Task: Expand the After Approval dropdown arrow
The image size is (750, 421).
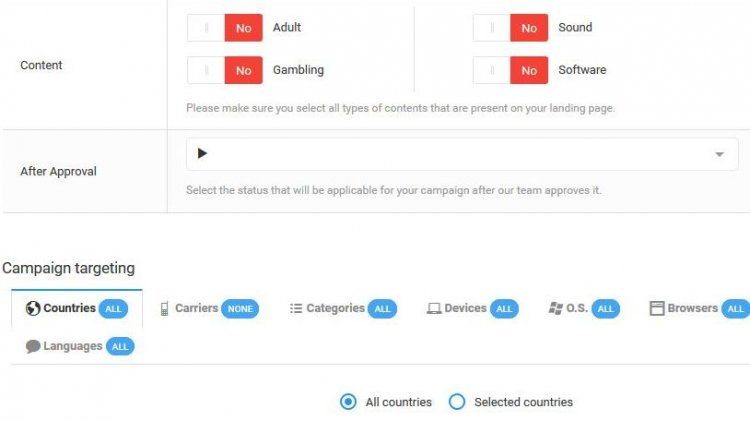Action: (x=719, y=154)
